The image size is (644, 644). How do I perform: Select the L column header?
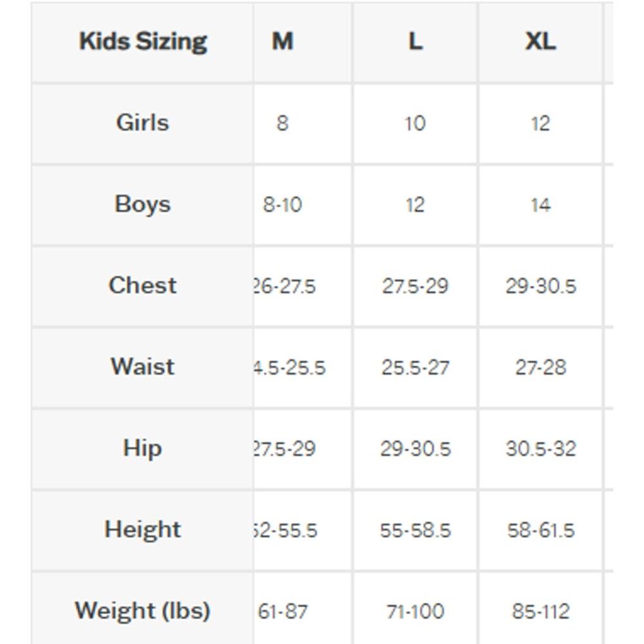click(x=415, y=42)
